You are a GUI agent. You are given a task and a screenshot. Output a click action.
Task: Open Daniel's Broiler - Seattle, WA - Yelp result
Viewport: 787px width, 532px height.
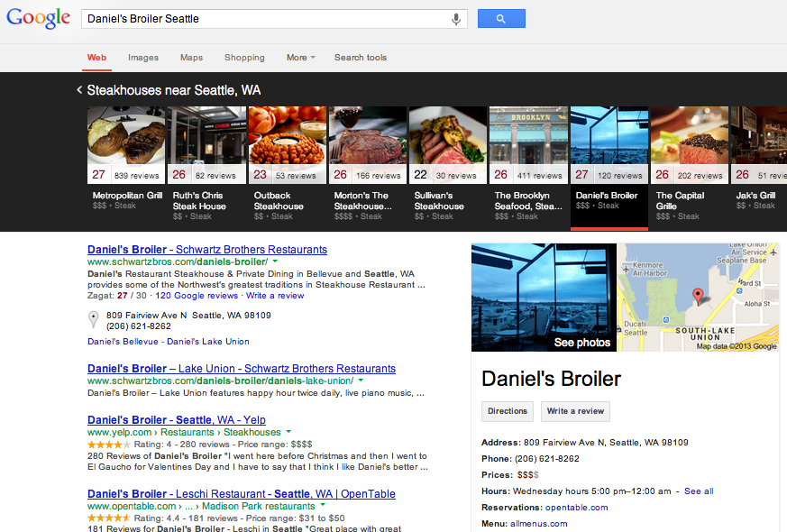[177, 419]
